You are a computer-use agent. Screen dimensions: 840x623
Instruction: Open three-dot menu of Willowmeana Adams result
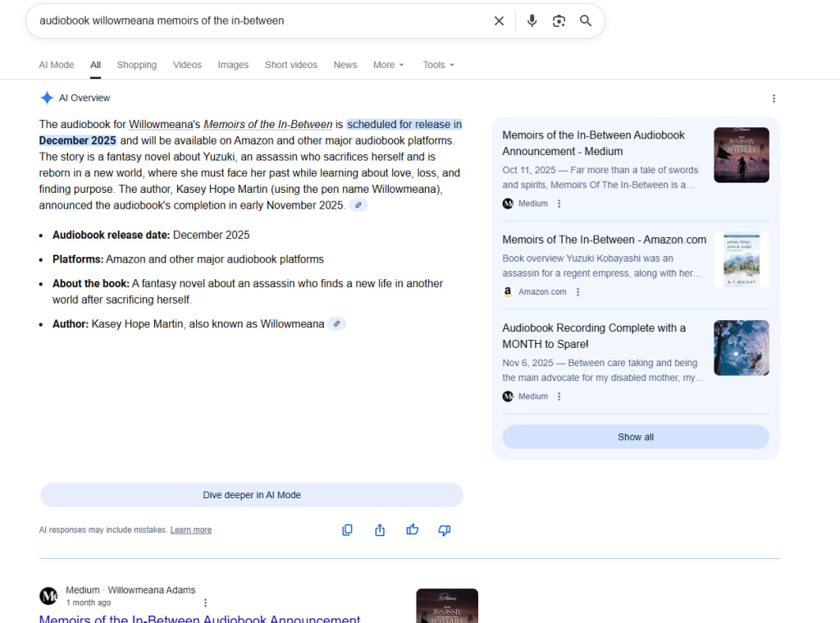[205, 602]
